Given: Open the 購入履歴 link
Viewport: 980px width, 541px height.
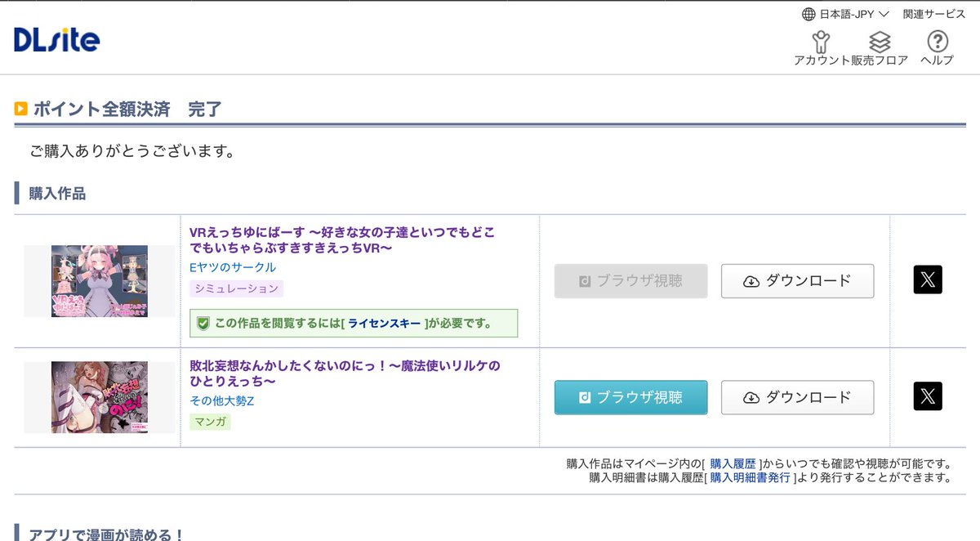Looking at the screenshot, I should pos(733,463).
